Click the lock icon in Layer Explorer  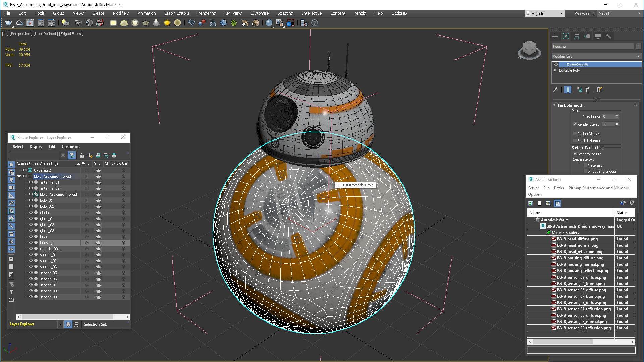tap(82, 155)
